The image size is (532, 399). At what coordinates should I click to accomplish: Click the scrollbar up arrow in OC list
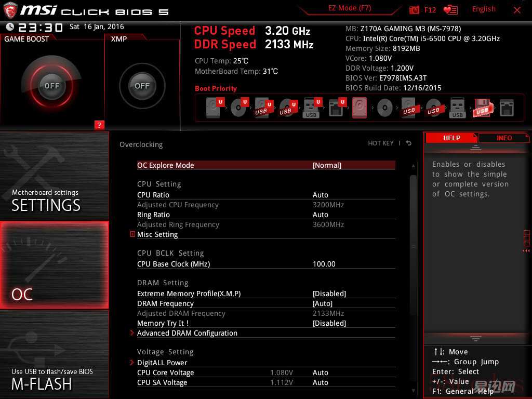click(x=413, y=166)
